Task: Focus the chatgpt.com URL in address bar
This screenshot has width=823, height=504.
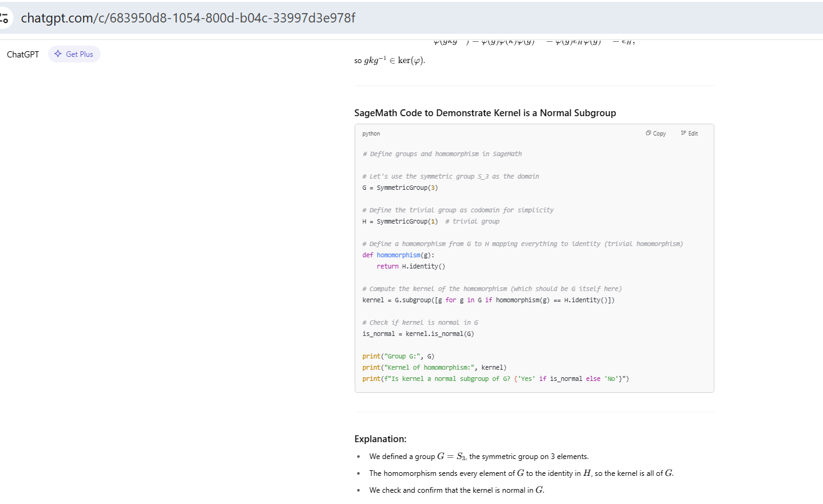Action: [x=187, y=17]
